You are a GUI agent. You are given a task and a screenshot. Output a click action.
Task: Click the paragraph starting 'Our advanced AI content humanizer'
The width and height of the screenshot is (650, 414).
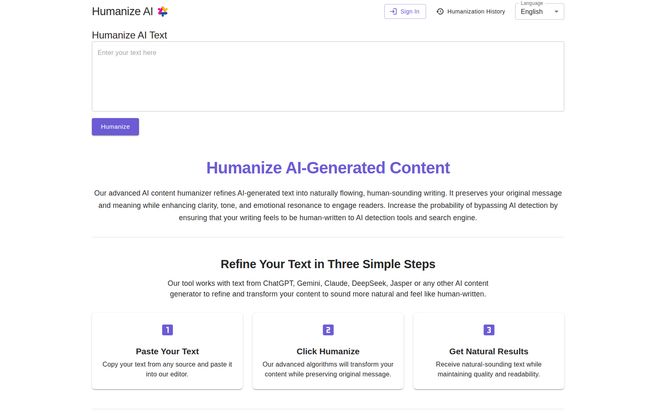pyautogui.click(x=328, y=205)
